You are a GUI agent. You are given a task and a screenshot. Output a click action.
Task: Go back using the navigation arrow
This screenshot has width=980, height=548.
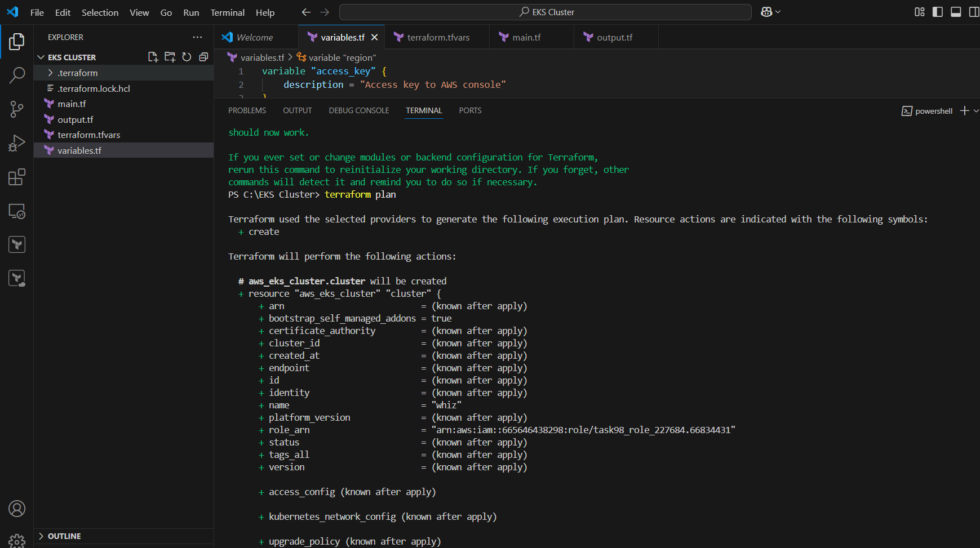[x=306, y=12]
